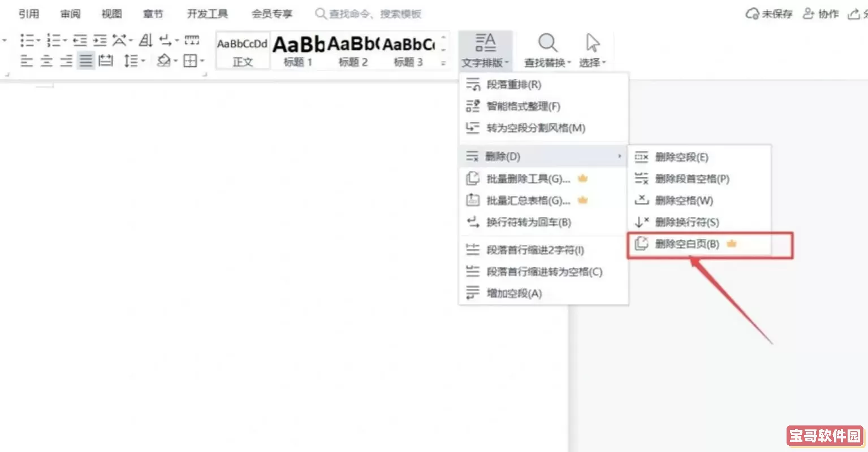Click the 未保存 cloud status button
The width and height of the screenshot is (868, 452).
point(769,14)
